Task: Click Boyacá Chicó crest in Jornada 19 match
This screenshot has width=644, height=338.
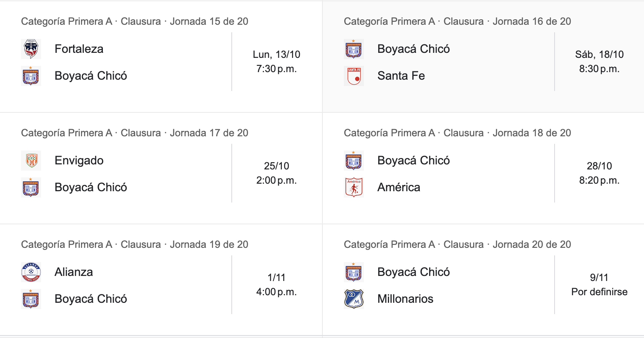Action: point(31,299)
